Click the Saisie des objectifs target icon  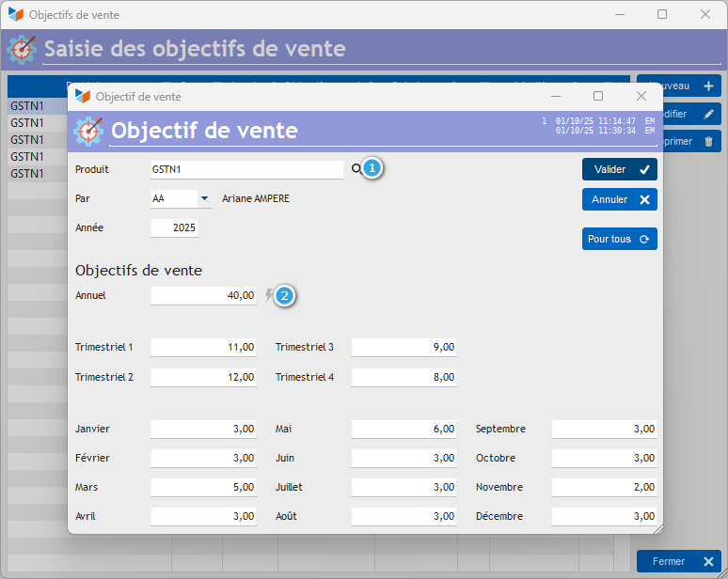click(22, 49)
